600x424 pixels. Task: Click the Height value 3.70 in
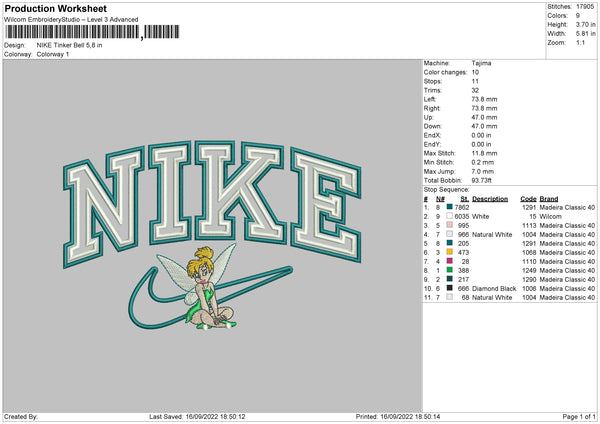(585, 24)
